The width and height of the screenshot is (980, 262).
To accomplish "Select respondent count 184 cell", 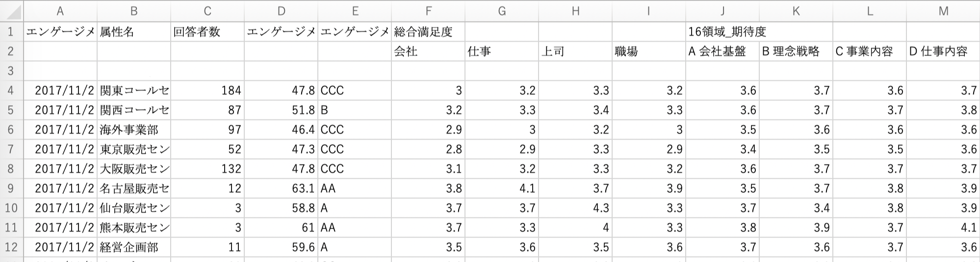I will point(207,91).
